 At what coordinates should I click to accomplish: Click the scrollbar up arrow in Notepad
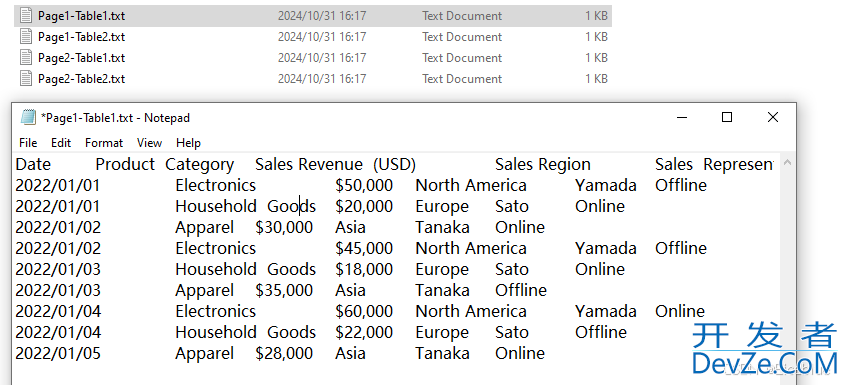coord(787,162)
